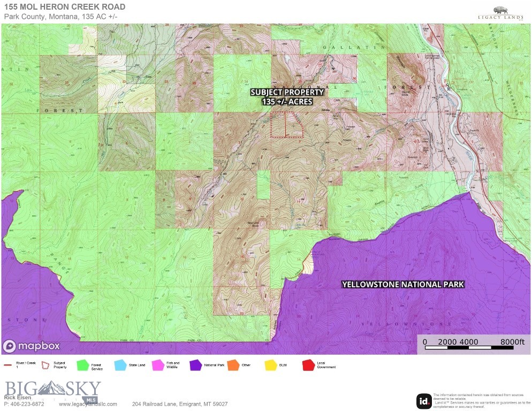Open the www.legacylandsllc.com website link
The height and width of the screenshot is (411, 532).
pyautogui.click(x=88, y=404)
